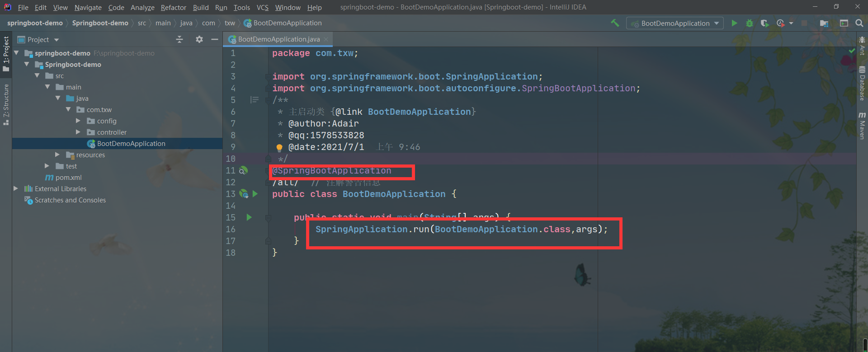This screenshot has width=868, height=352.
Task: Open the VCS menu
Action: pos(263,7)
